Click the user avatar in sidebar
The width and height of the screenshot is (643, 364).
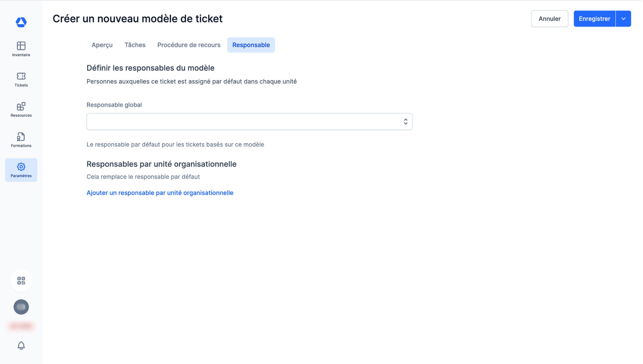(21, 307)
